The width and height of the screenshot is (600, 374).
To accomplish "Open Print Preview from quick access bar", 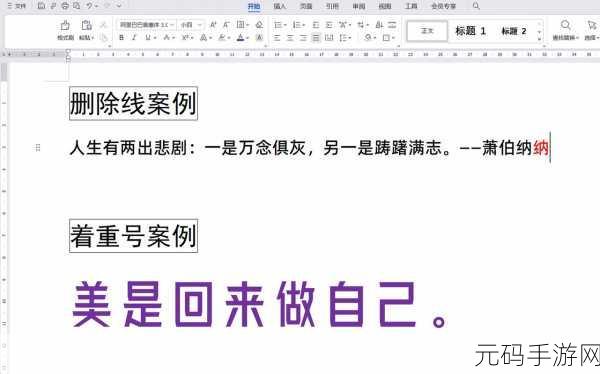I will click(77, 6).
